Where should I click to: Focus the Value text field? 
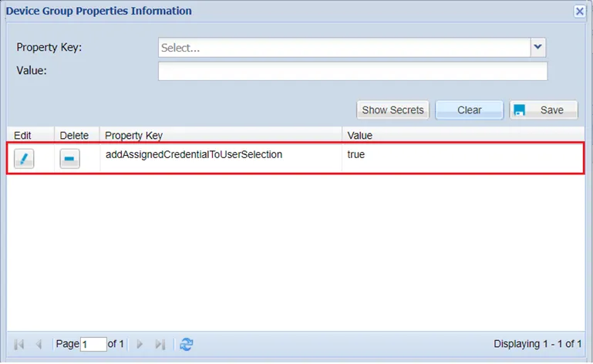tap(352, 71)
